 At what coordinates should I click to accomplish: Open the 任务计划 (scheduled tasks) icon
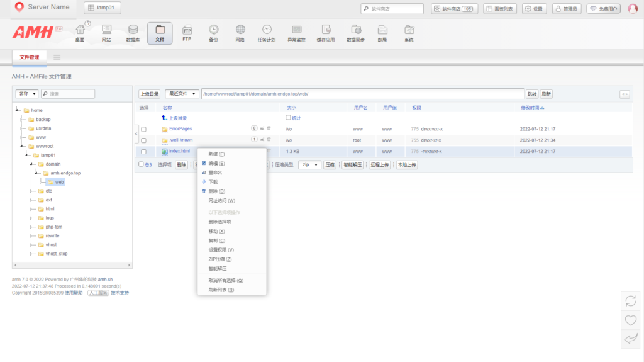click(x=267, y=33)
